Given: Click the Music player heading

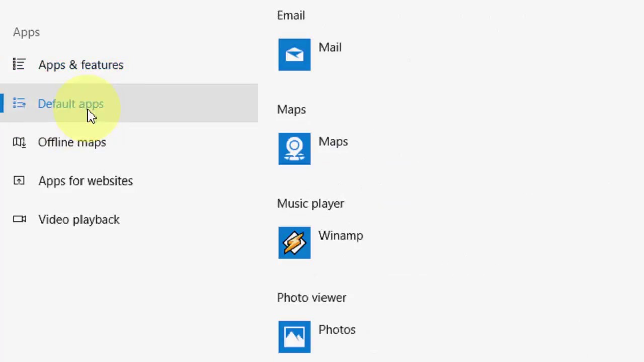Looking at the screenshot, I should click(310, 203).
